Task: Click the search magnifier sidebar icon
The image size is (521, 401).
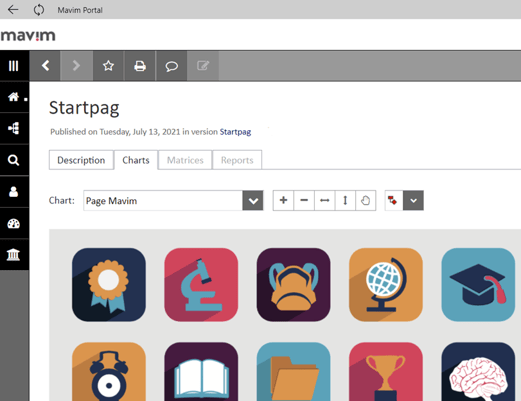Action: pos(14,160)
